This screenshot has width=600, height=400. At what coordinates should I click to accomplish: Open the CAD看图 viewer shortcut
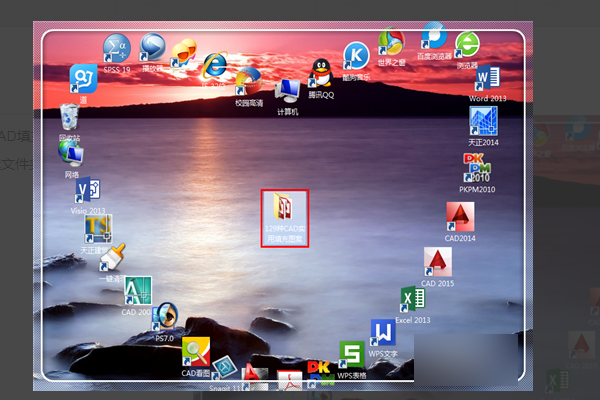[196, 353]
